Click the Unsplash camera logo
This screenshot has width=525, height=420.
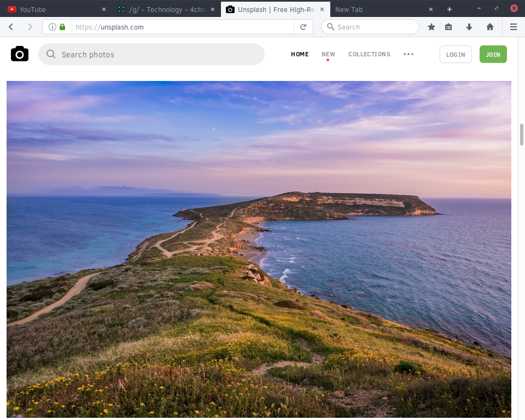coord(20,54)
